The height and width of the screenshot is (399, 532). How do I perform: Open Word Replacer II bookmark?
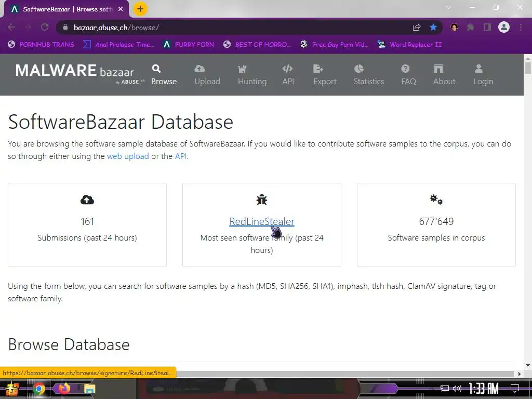(409, 45)
